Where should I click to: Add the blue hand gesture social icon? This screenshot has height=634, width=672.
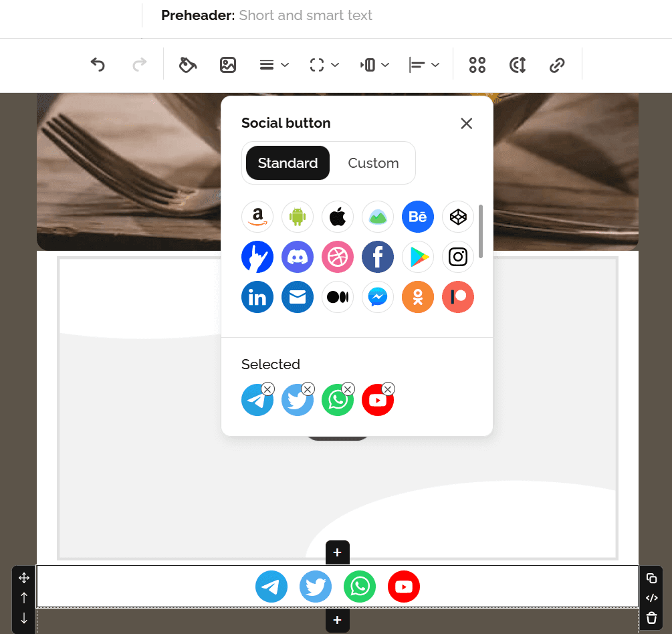(x=257, y=257)
